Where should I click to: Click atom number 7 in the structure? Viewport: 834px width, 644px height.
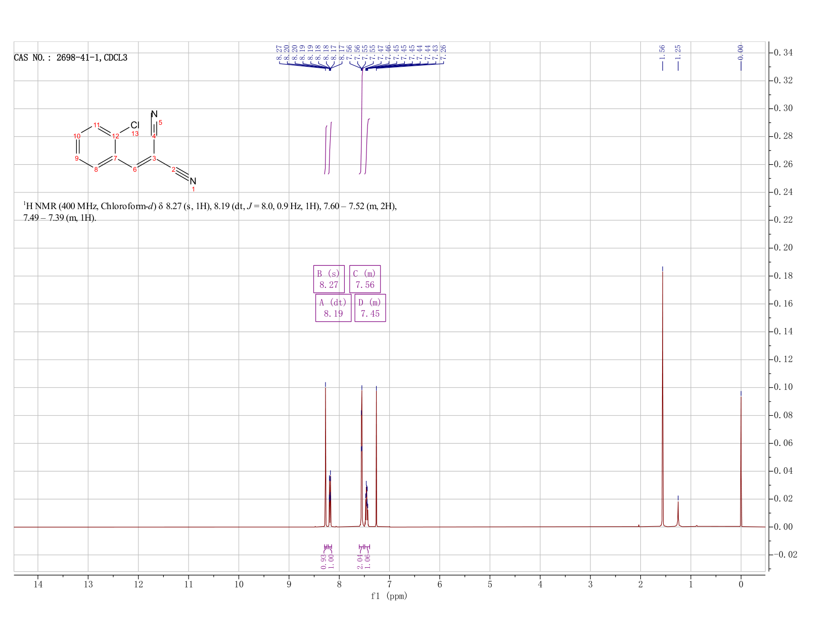115,159
